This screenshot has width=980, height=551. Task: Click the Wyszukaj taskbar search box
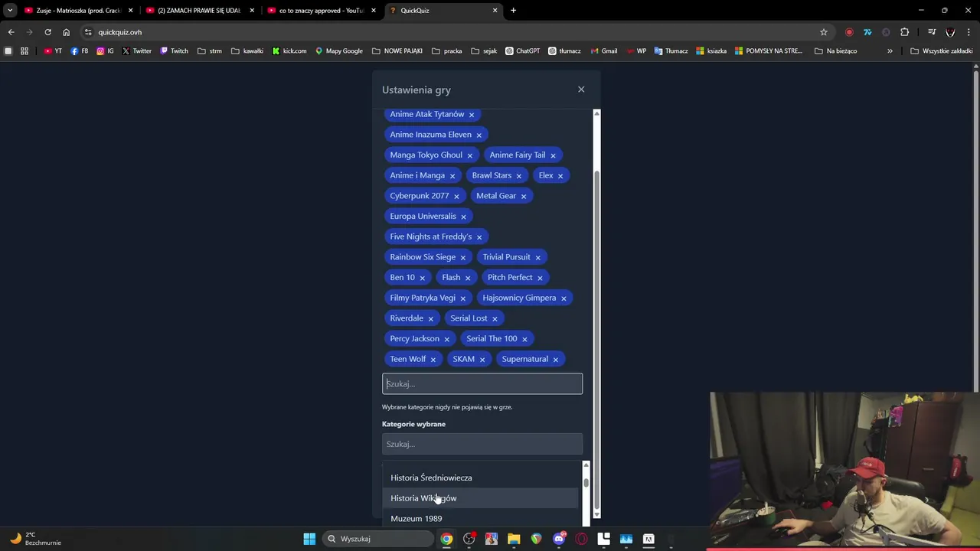379,539
